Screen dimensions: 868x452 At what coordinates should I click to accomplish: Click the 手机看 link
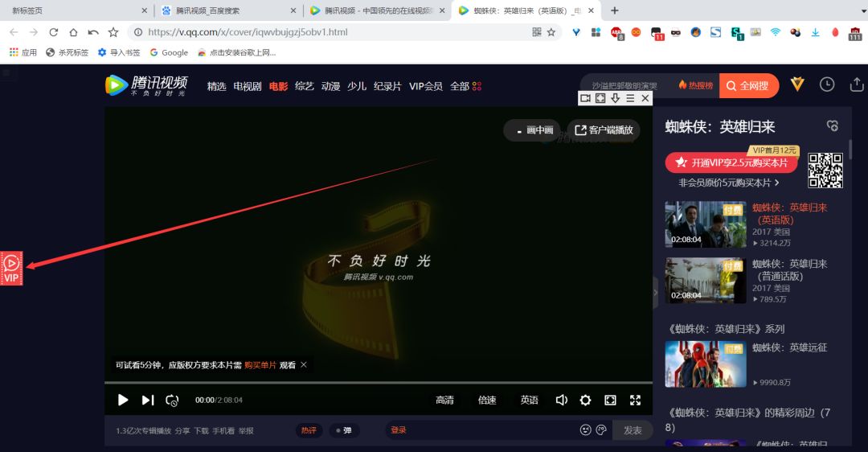pos(223,430)
